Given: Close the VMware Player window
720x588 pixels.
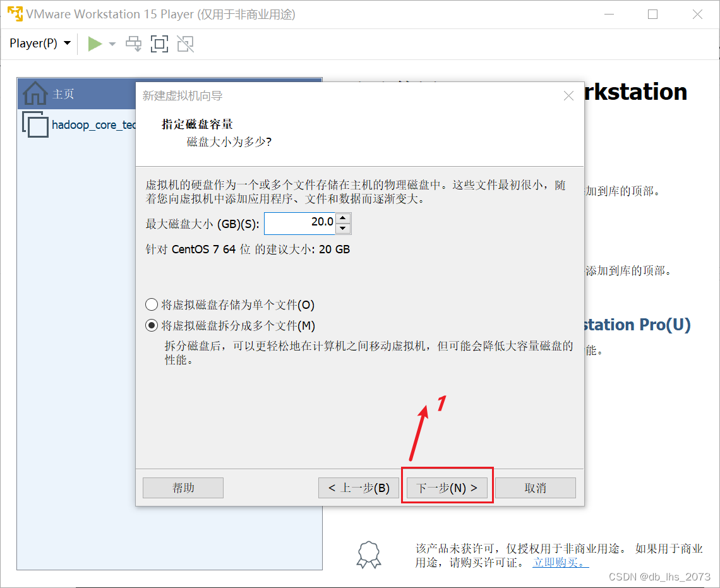Looking at the screenshot, I should (x=697, y=15).
